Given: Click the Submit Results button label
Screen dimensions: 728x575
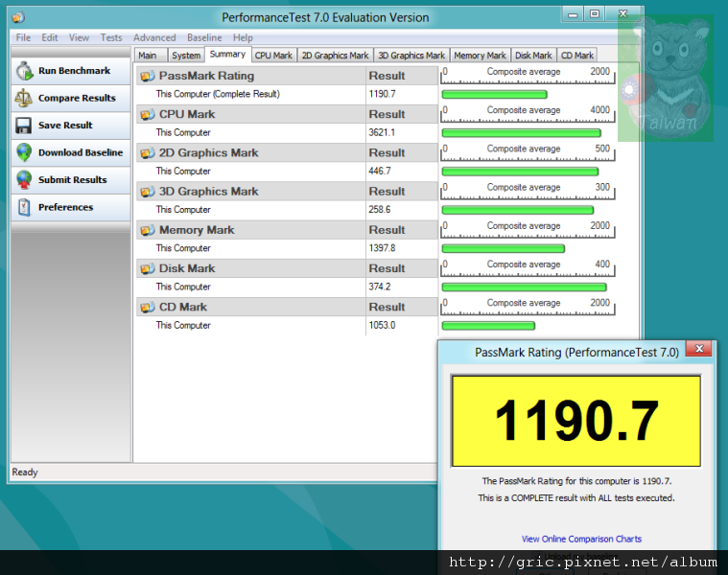Looking at the screenshot, I should 73,180.
